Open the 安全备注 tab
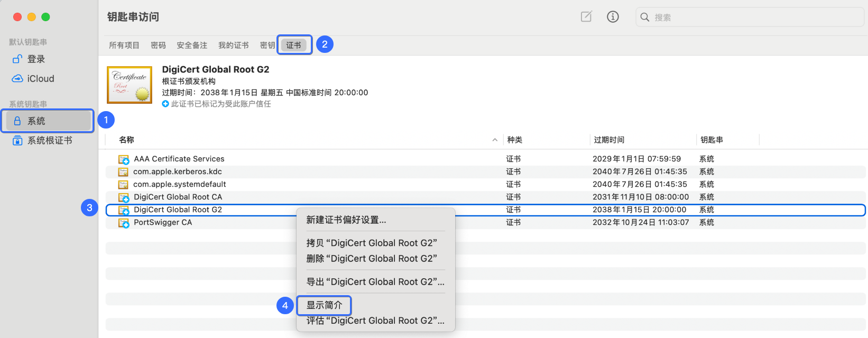The image size is (868, 338). (x=192, y=45)
